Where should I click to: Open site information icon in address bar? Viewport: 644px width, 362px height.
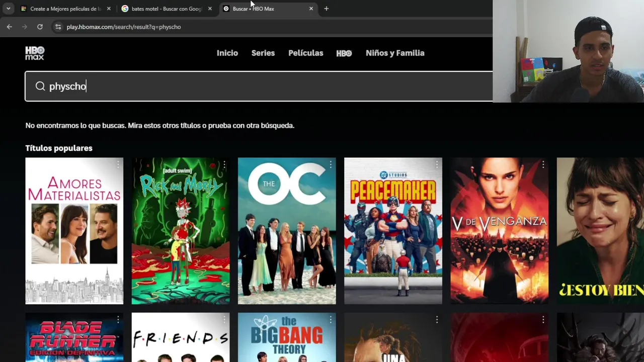pyautogui.click(x=58, y=27)
